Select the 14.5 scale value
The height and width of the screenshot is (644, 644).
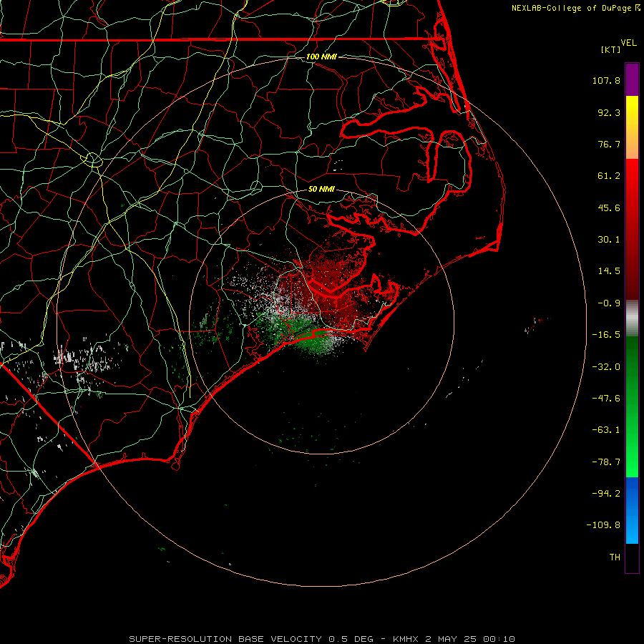[609, 270]
